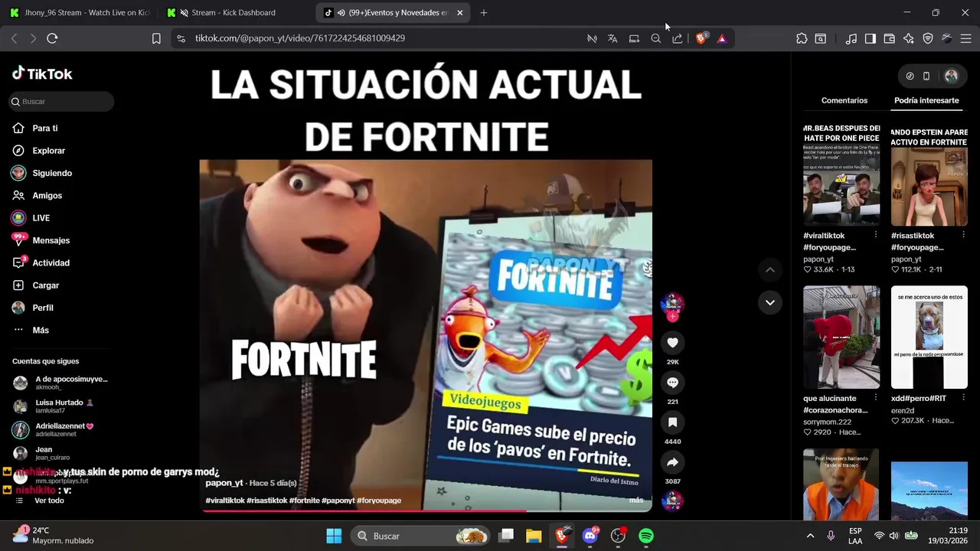Click the TikTok coins icon near the avatar
Viewport: 980px width, 551px height.
point(910,76)
